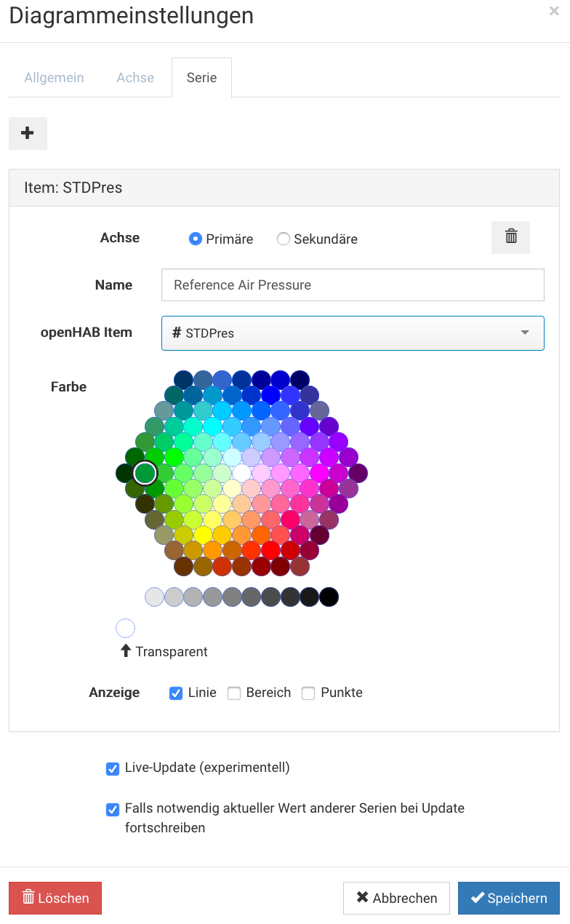Switch to the Allgemein tab

pos(54,77)
